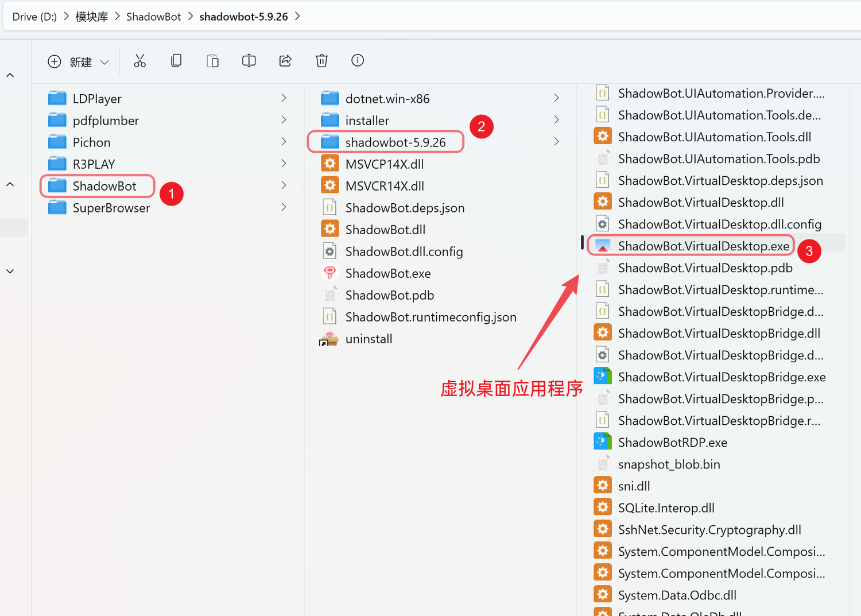Click the Rename icon in toolbar
861x616 pixels.
[249, 61]
